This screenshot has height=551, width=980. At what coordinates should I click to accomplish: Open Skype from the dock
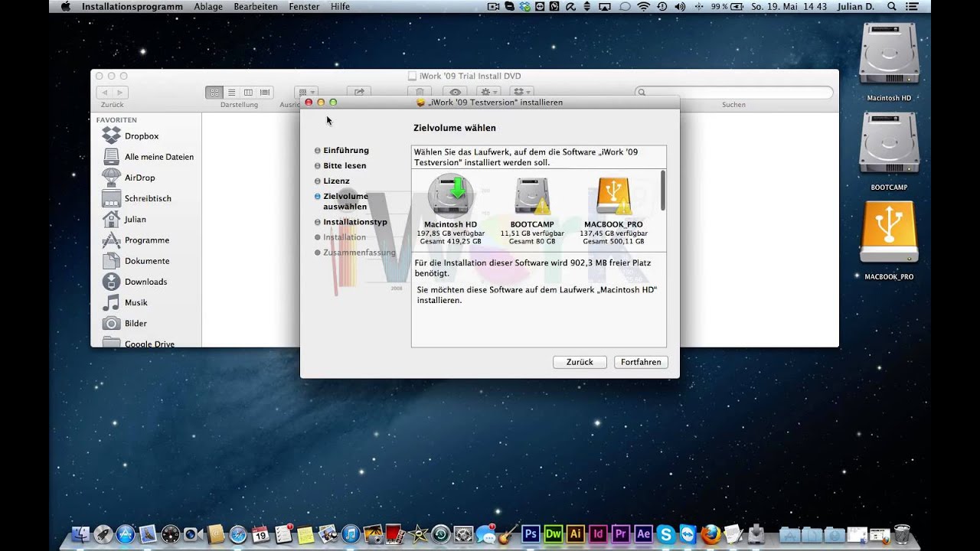666,534
